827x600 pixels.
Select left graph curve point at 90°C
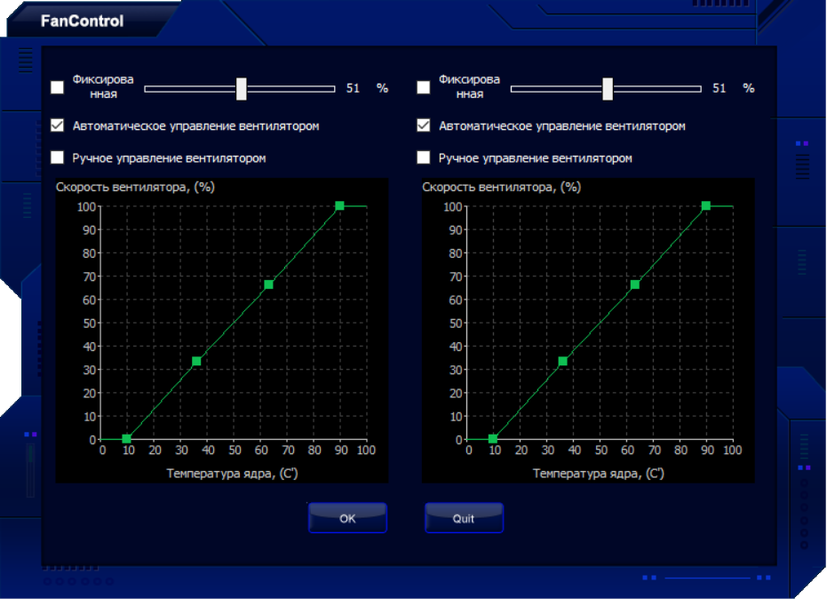point(340,206)
